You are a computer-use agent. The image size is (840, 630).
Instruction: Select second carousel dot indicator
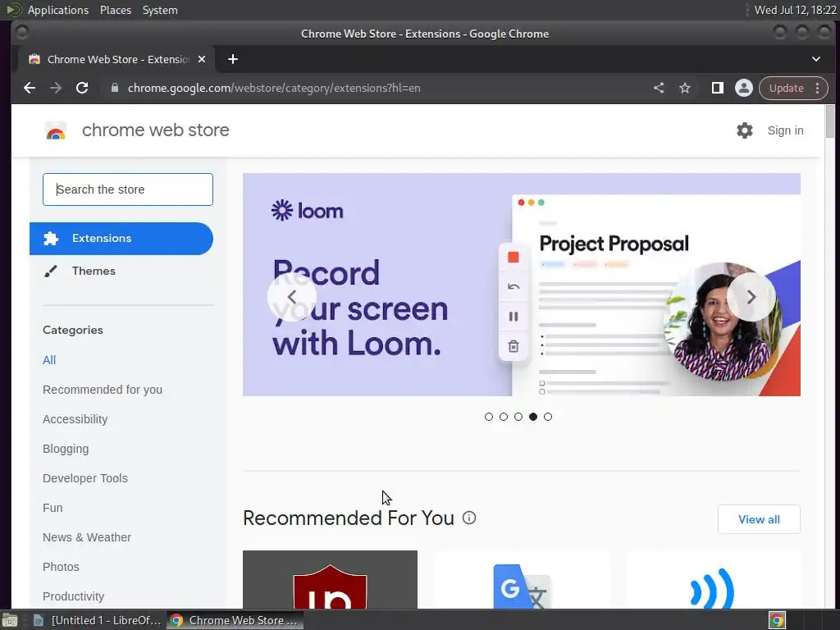point(504,417)
